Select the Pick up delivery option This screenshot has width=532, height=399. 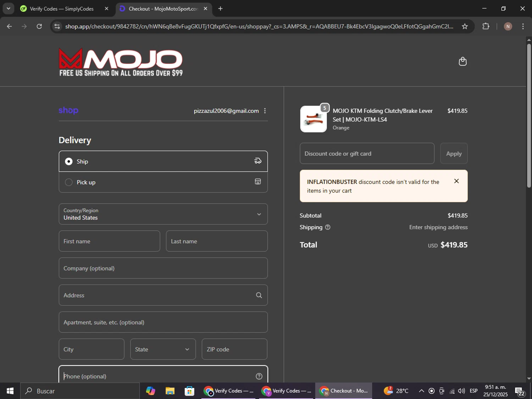69,182
